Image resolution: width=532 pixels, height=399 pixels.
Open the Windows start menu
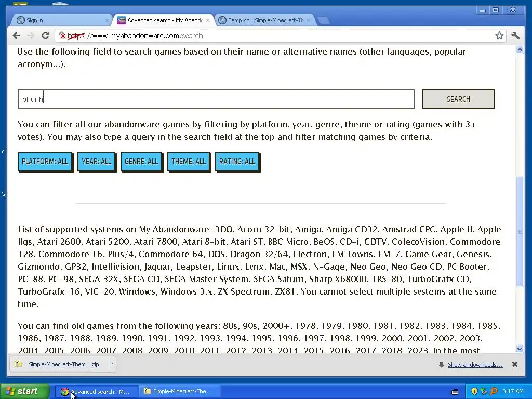[25, 391]
